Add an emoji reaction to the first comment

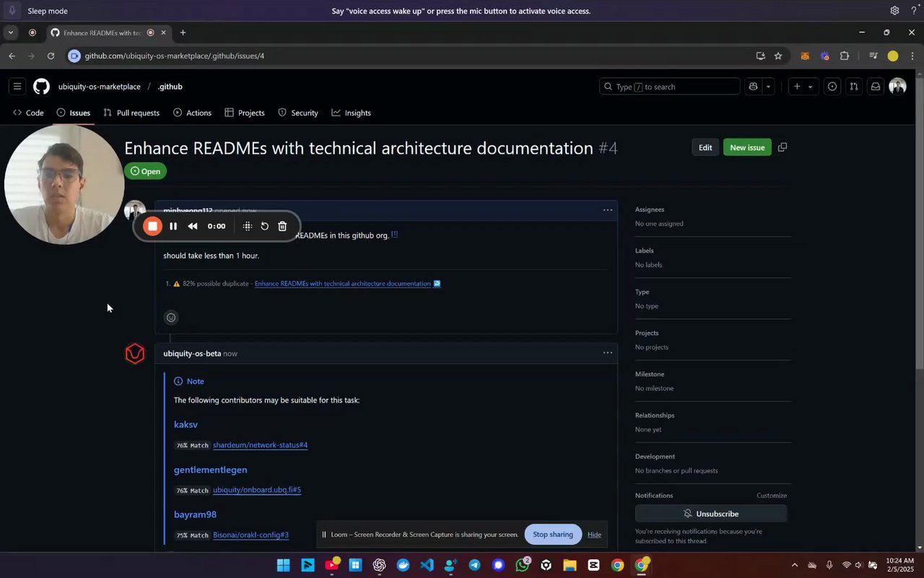[x=171, y=317]
